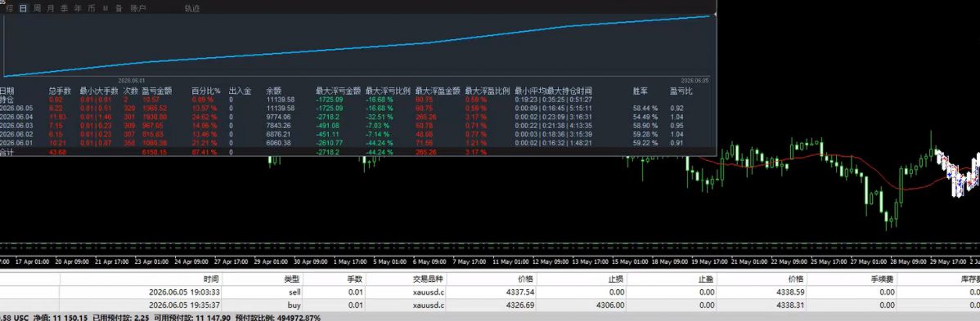Switch to the 周 (weekly) statistics tab
This screenshot has height=321, width=980.
38,9
